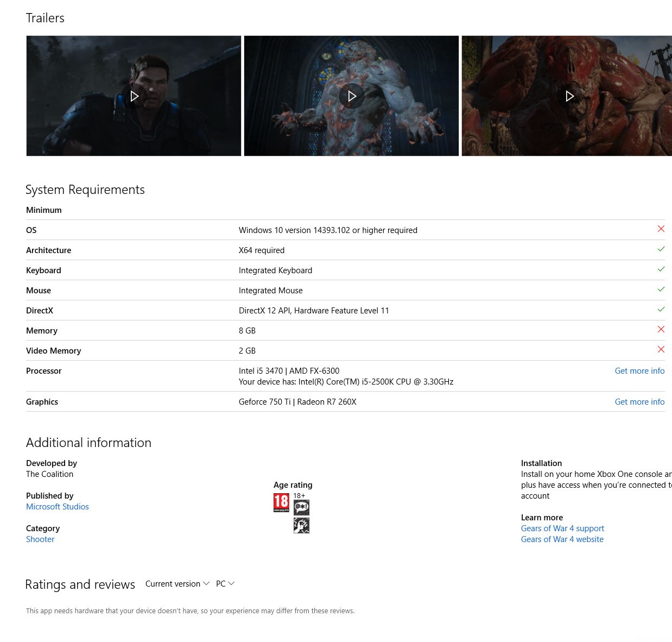Click the bad language content descriptor icon
The width and height of the screenshot is (672, 642).
pyautogui.click(x=301, y=508)
